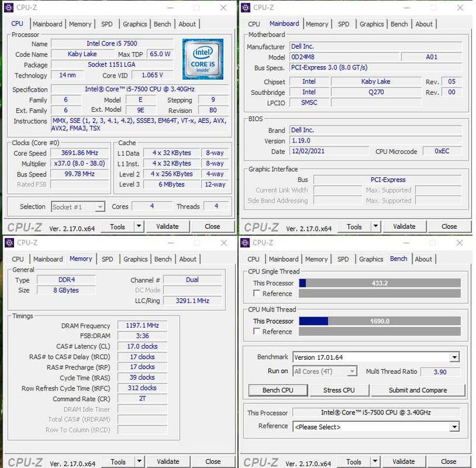Open Tools dropdown arrow in Memory window

tap(139, 461)
